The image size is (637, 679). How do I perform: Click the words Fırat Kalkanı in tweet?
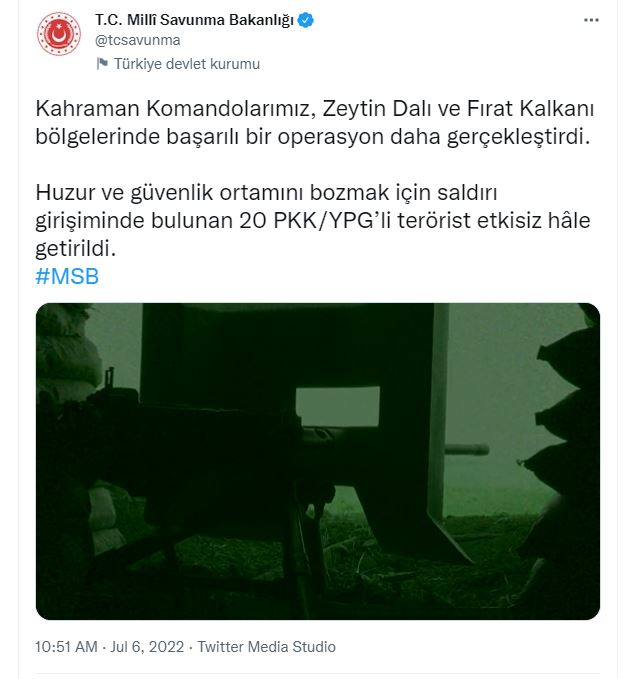530,109
